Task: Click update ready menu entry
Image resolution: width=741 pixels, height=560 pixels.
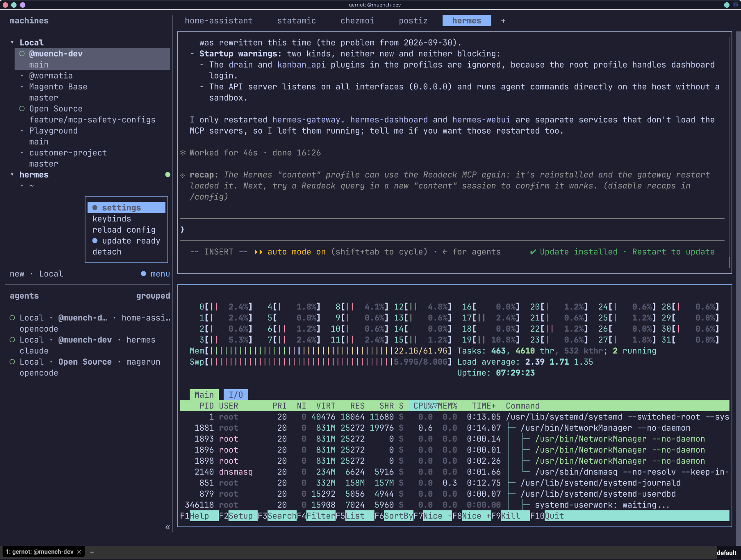Action: coord(126,241)
